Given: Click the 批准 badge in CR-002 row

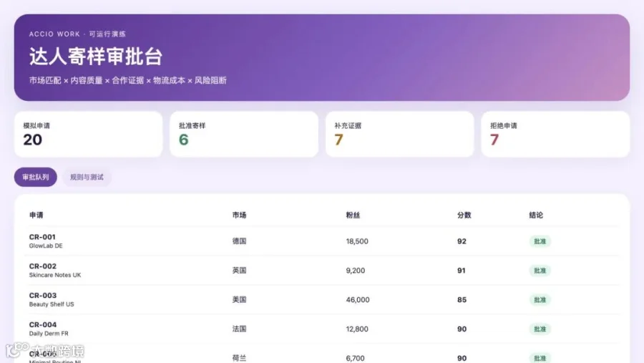Looking at the screenshot, I should 540,271.
